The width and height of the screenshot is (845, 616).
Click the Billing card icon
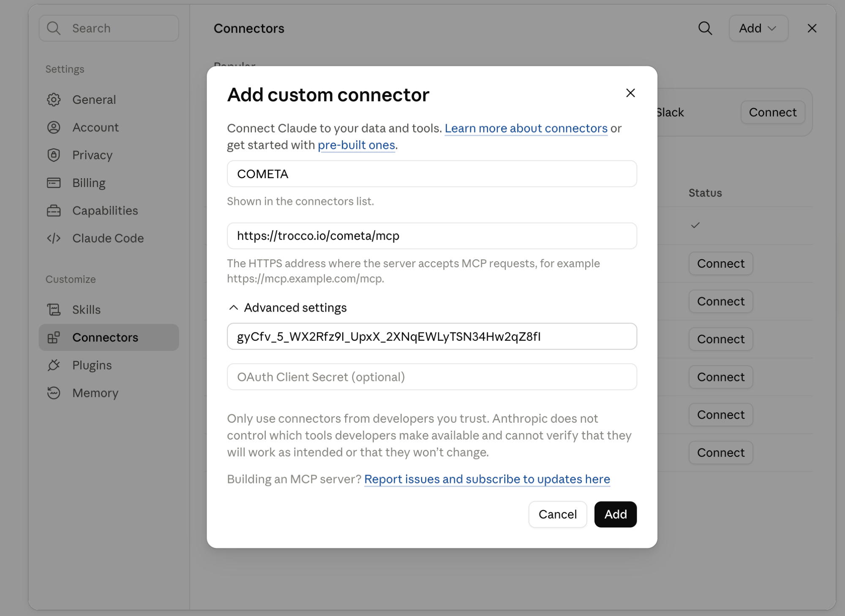coord(54,183)
